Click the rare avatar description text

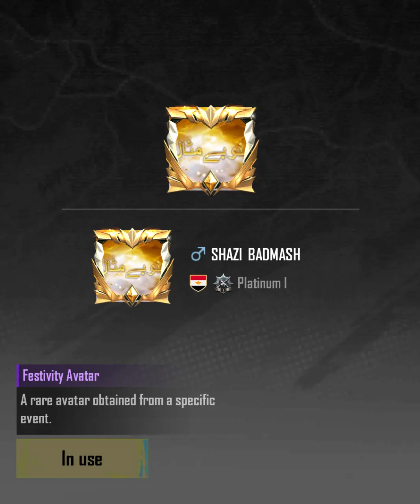117,409
